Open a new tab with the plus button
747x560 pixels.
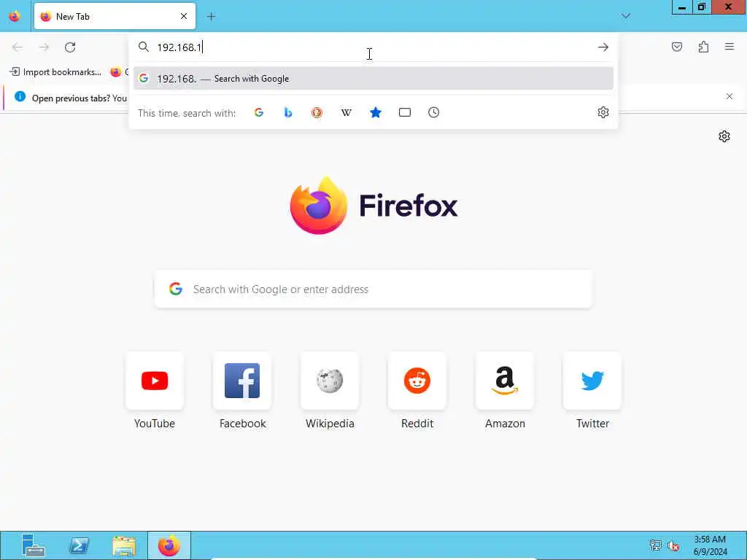[211, 16]
